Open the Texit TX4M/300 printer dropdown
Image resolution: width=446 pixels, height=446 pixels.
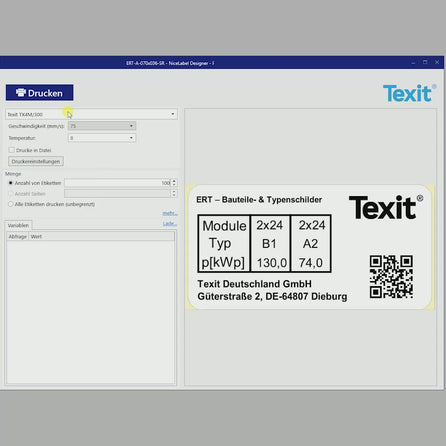(x=91, y=114)
